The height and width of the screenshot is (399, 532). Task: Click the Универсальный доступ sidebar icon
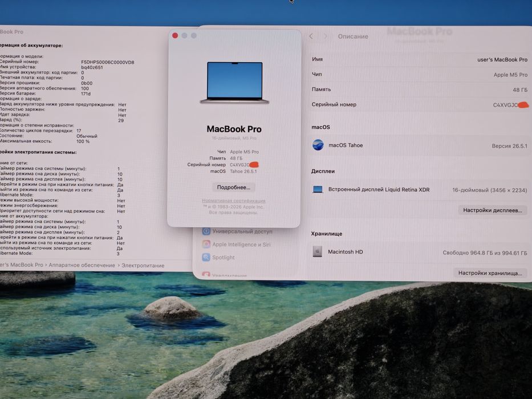point(206,231)
